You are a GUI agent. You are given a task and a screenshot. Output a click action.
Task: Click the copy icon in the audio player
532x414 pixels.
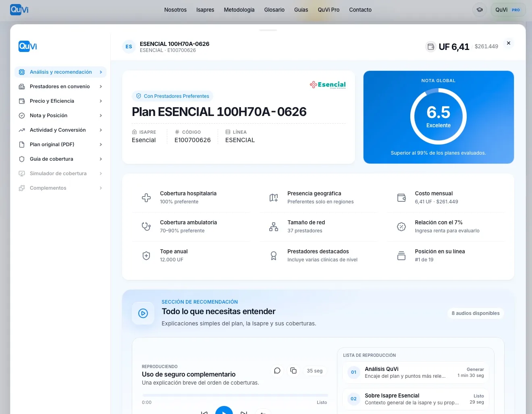(293, 371)
